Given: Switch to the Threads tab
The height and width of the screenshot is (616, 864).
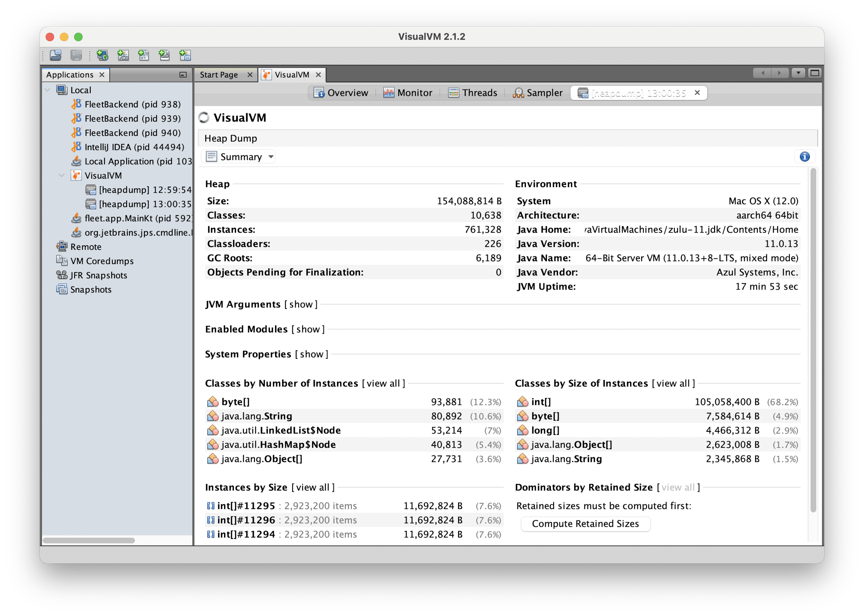Looking at the screenshot, I should (x=472, y=93).
